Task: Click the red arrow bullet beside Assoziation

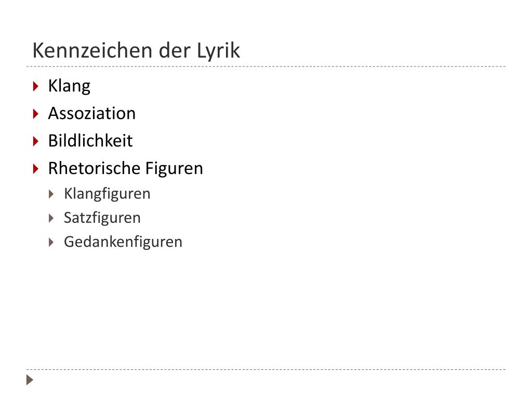Action: [36, 114]
